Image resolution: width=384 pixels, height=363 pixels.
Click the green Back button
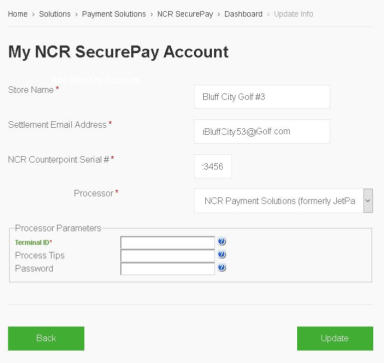pyautogui.click(x=46, y=338)
